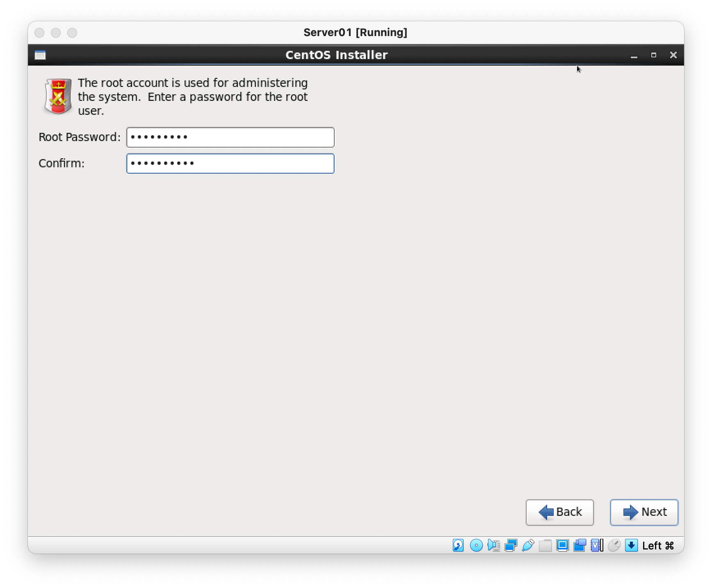Image resolution: width=712 pixels, height=588 pixels.
Task: Click the CPU virtualization V status icon
Action: pyautogui.click(x=597, y=545)
